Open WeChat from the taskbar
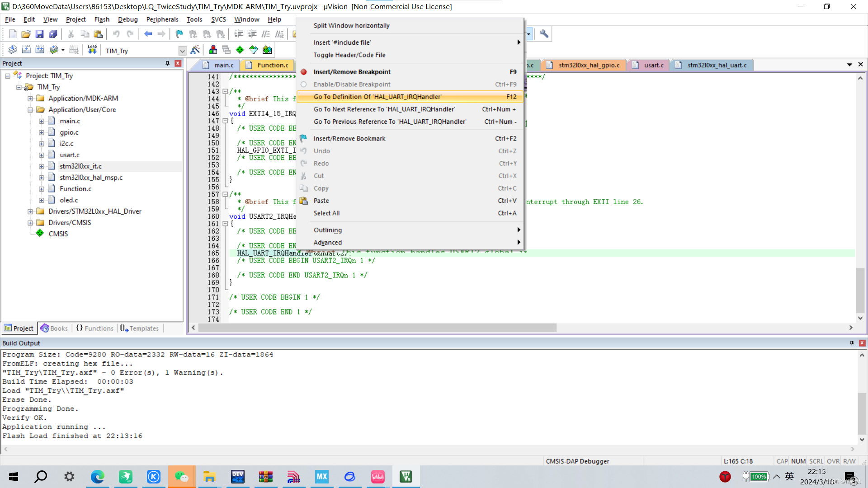The width and height of the screenshot is (868, 488). [x=182, y=477]
